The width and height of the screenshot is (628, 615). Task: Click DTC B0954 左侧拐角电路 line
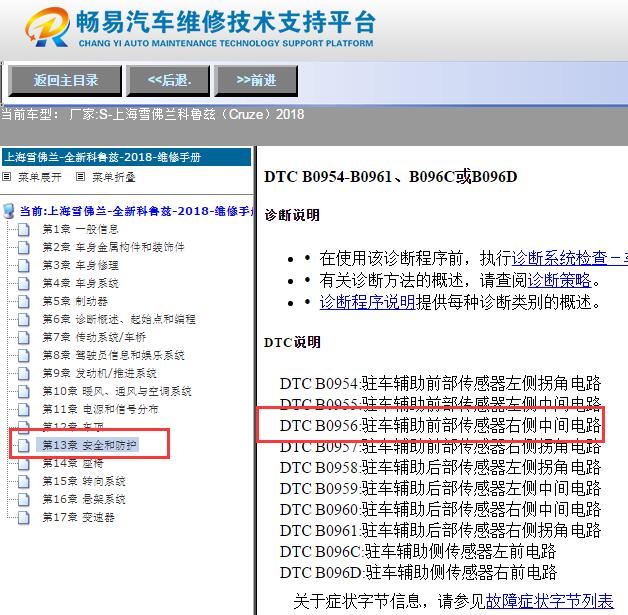point(440,383)
